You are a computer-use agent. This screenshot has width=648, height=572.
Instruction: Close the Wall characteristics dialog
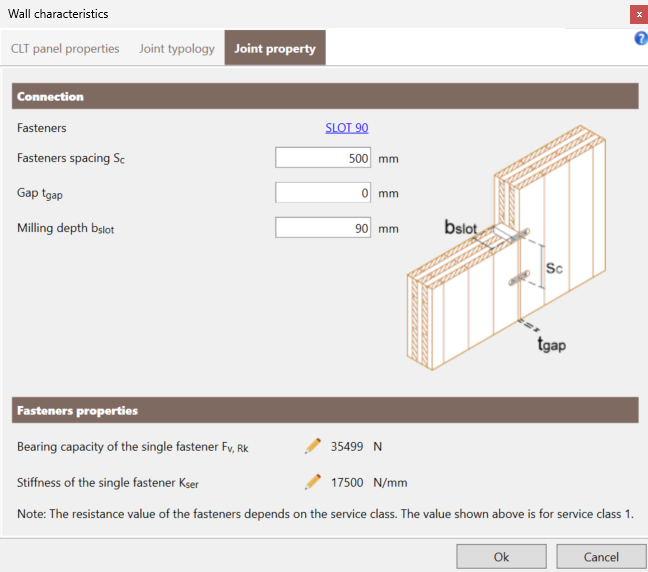(x=639, y=14)
